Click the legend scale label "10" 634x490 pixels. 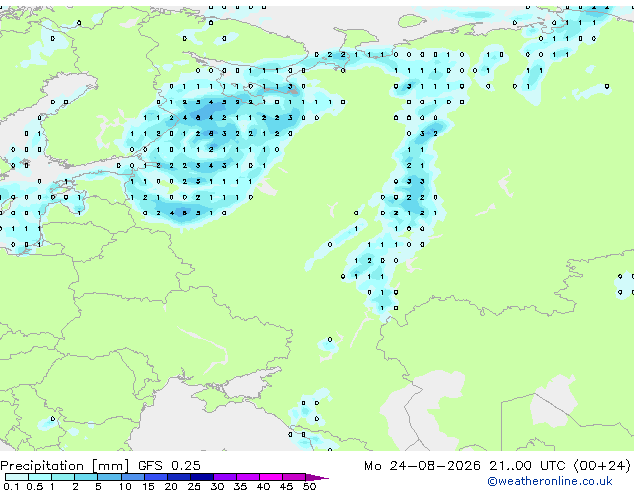tap(125, 486)
